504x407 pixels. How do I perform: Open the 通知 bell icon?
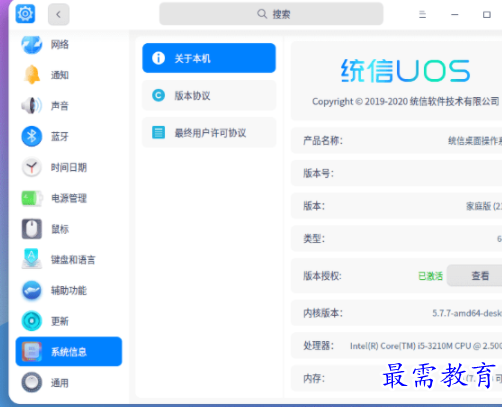32,75
